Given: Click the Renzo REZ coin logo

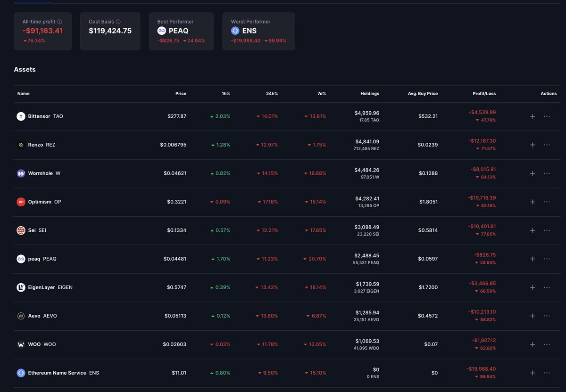Looking at the screenshot, I should point(21,145).
